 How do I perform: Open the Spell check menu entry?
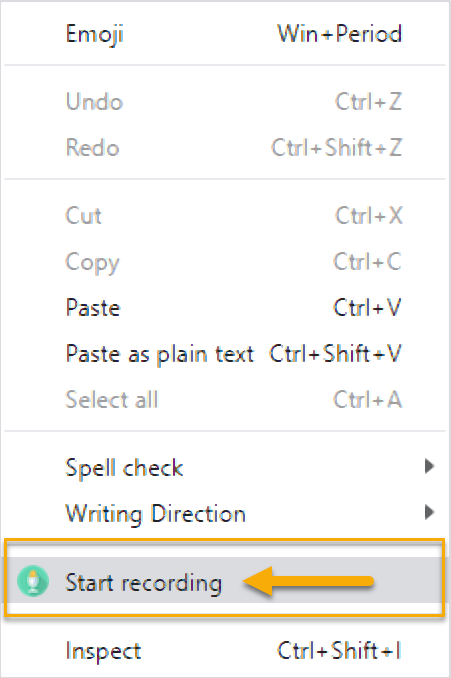pyautogui.click(x=225, y=467)
